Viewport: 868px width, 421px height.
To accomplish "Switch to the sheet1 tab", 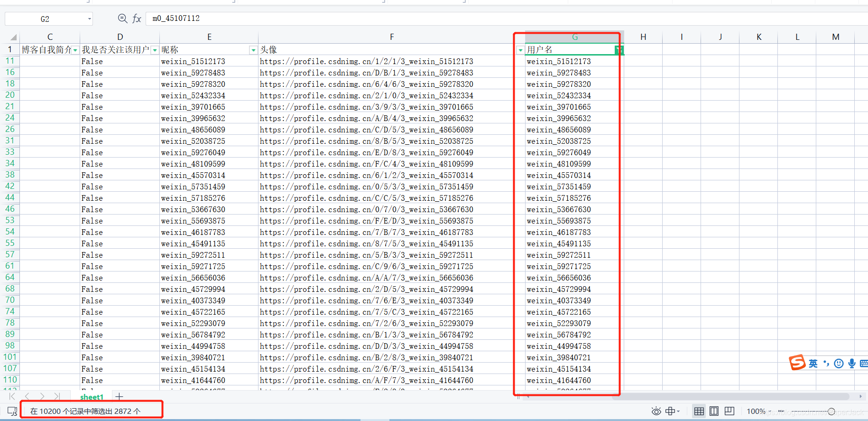I will (92, 397).
